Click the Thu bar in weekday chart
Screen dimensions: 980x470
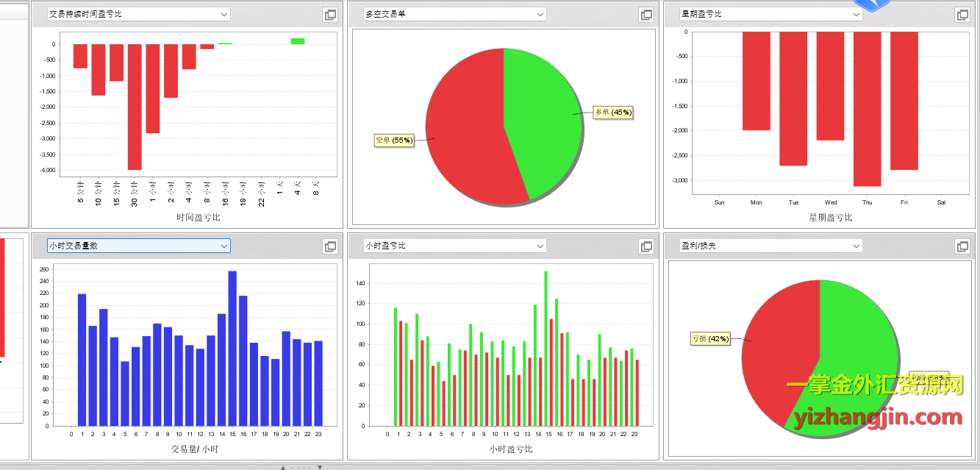868,110
